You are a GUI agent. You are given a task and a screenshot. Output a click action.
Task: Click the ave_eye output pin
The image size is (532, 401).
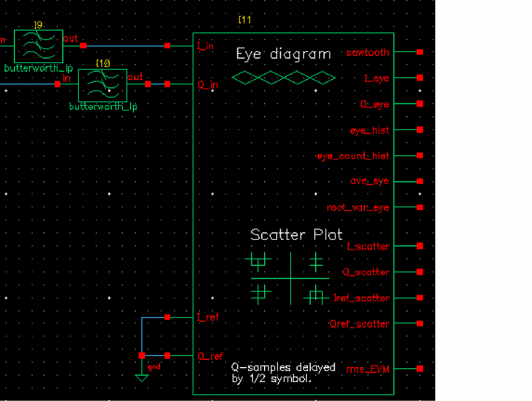(420, 181)
